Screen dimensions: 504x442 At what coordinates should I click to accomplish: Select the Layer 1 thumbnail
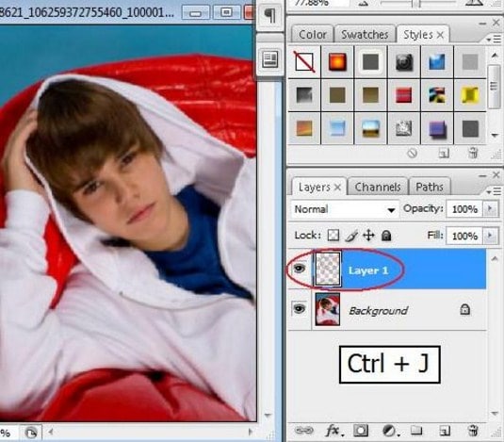coord(328,269)
